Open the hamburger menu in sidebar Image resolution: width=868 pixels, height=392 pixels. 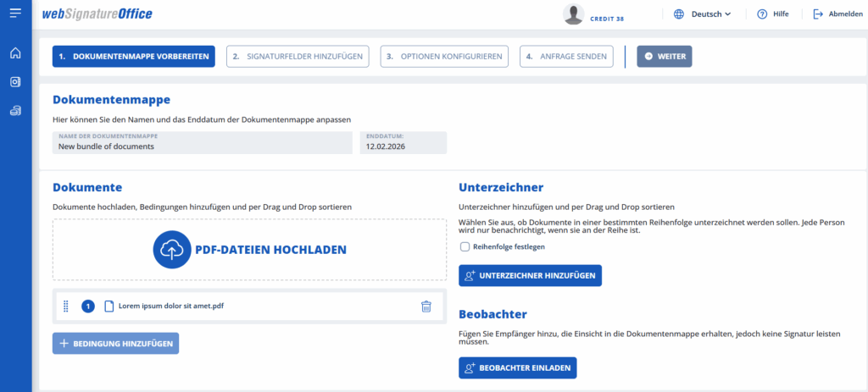(15, 14)
